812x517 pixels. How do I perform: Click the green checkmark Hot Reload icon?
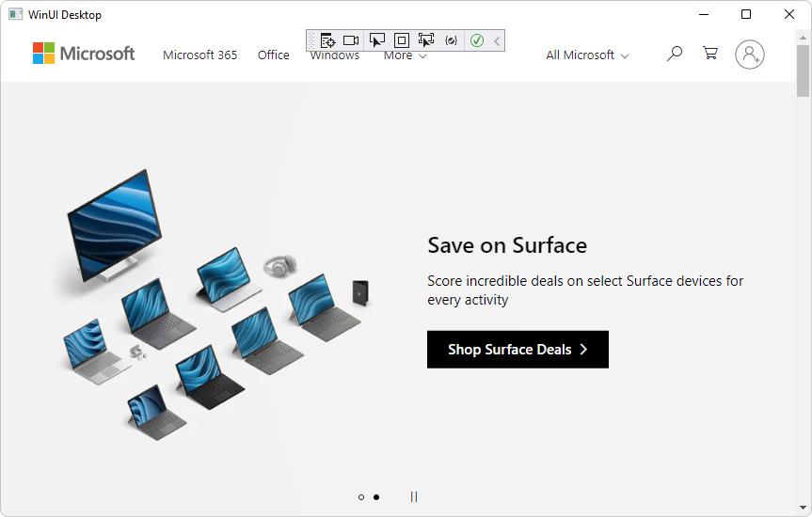coord(477,40)
